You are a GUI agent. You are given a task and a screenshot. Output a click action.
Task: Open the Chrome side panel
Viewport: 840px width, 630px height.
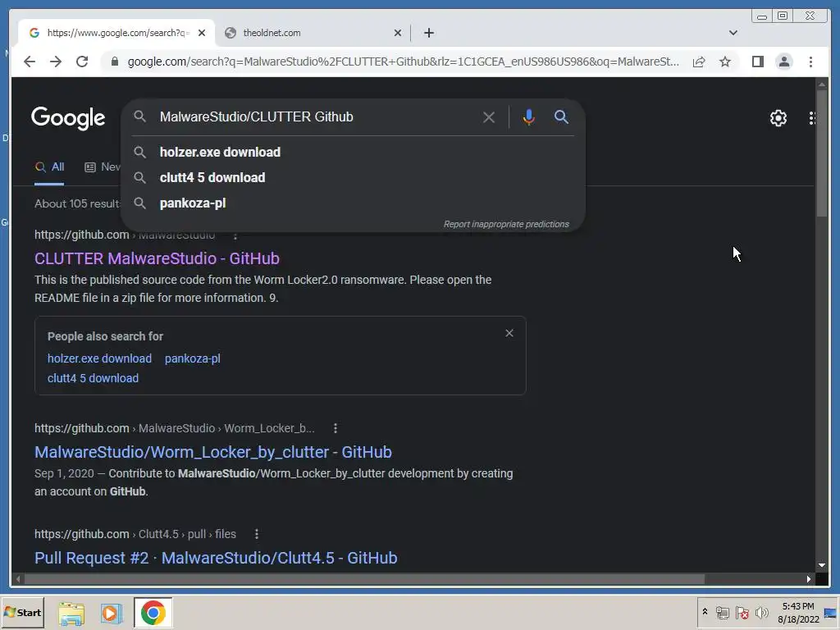(x=757, y=62)
